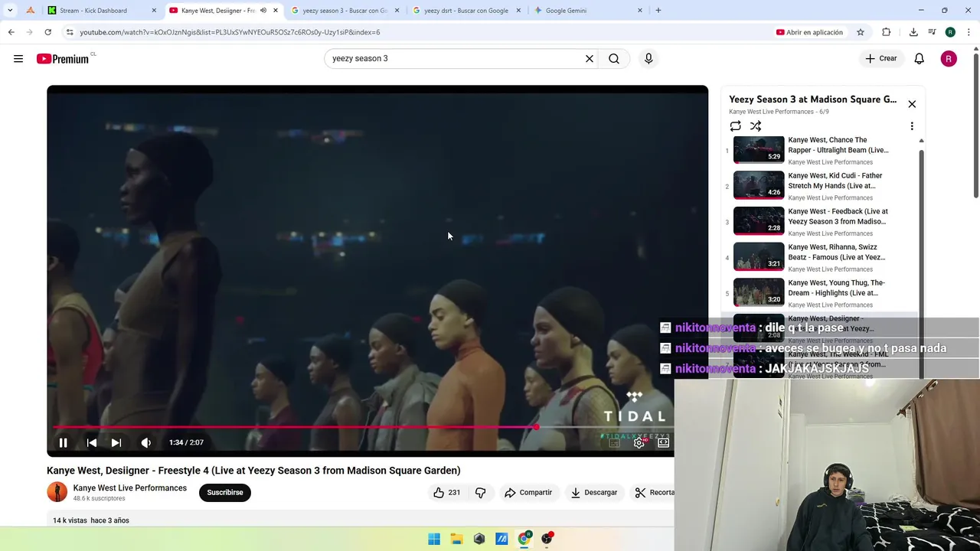
Task: Play Famous live playlist video
Action: tap(821, 258)
